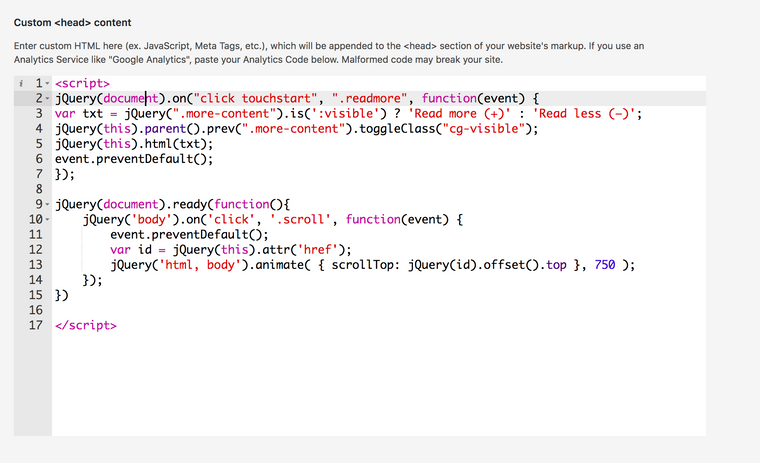Click line number 17 in the gutter
The width and height of the screenshot is (760, 463).
pyautogui.click(x=35, y=325)
